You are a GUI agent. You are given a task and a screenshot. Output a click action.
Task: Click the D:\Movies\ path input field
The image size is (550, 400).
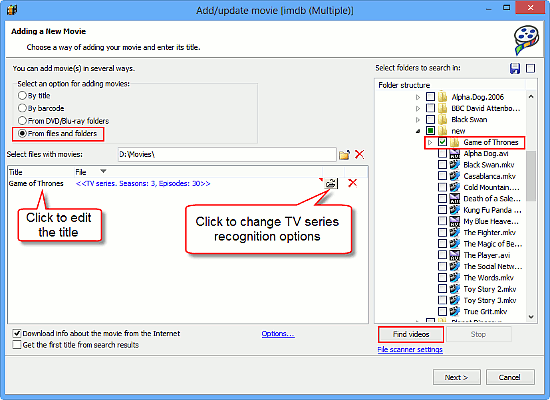[x=227, y=154]
